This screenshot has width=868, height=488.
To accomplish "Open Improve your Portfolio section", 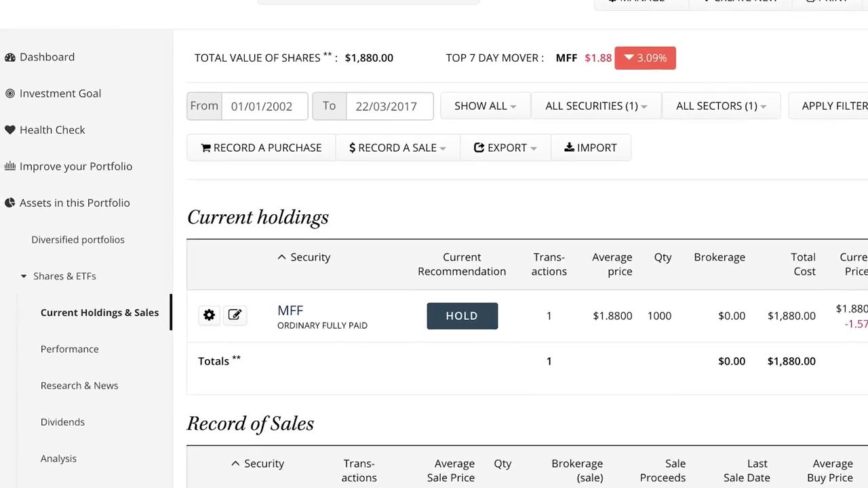I will tap(75, 167).
